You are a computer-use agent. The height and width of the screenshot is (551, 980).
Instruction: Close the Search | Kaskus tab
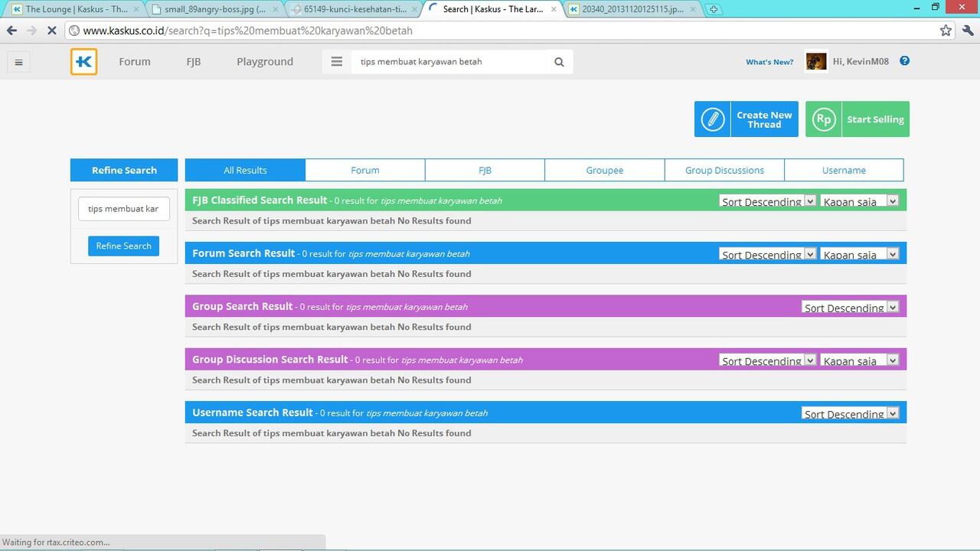pyautogui.click(x=554, y=10)
